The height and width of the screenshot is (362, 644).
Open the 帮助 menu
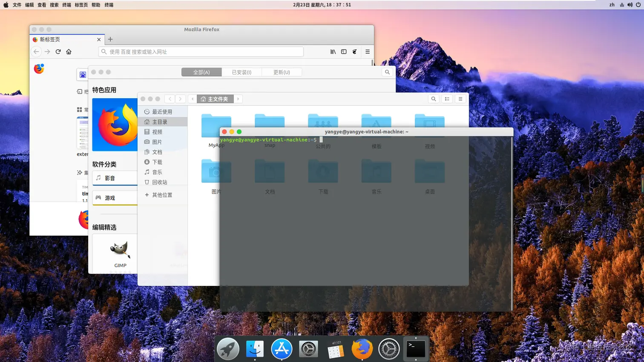[96, 5]
